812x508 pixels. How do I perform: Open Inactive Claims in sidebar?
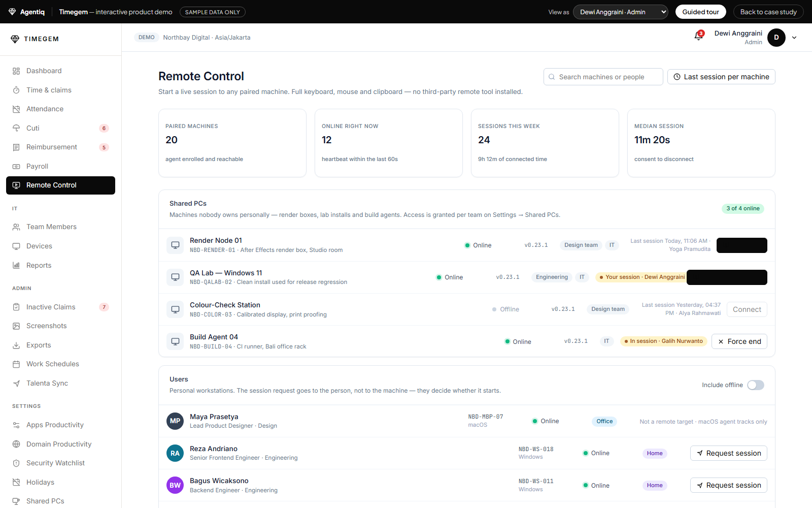tap(60, 307)
